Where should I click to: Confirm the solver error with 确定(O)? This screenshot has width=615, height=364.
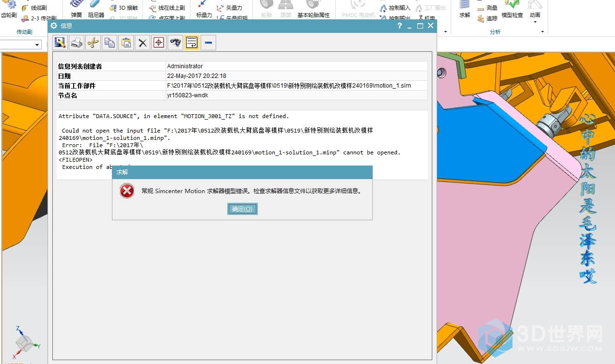coord(242,209)
